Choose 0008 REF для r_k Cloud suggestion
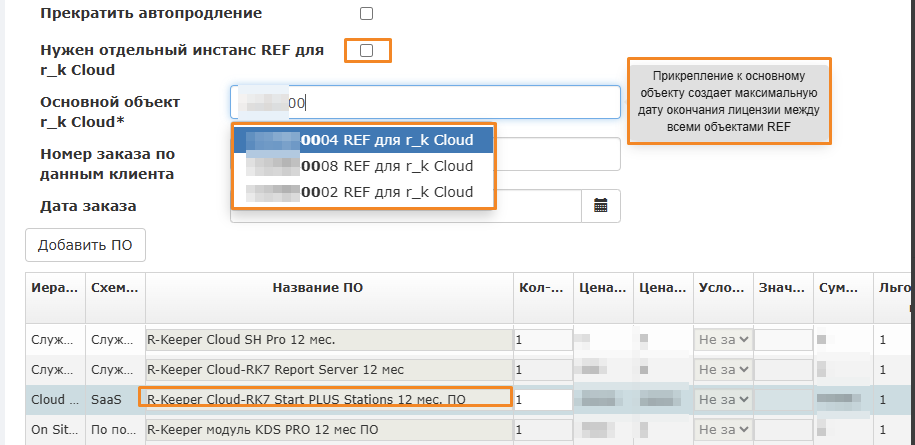Viewport: 915px width, 445px height. [364, 166]
